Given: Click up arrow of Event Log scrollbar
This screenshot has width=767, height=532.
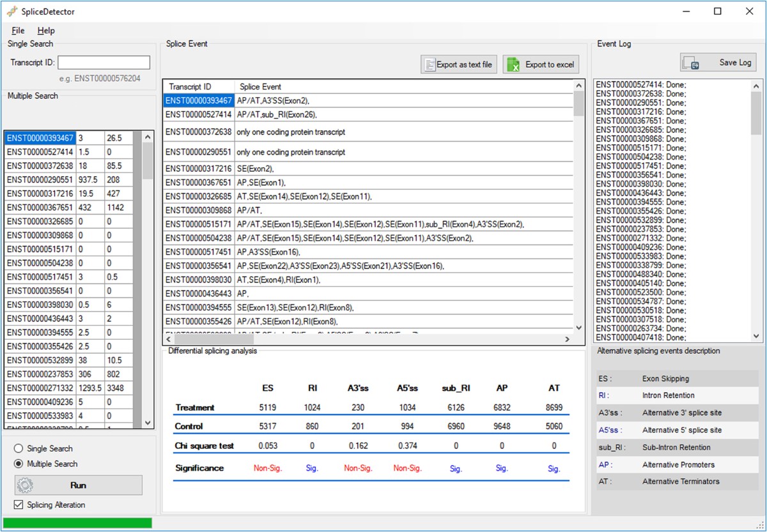Looking at the screenshot, I should [x=756, y=85].
